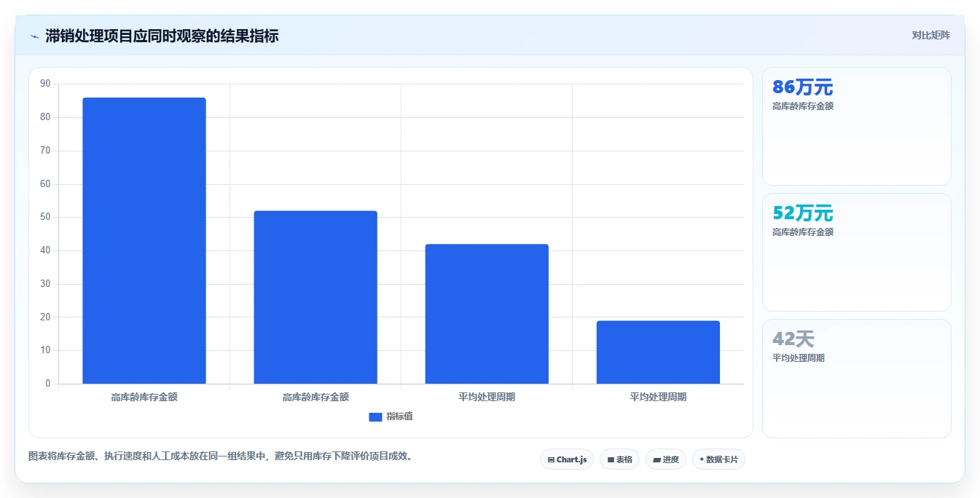Open the 42天 data card

tap(857, 379)
